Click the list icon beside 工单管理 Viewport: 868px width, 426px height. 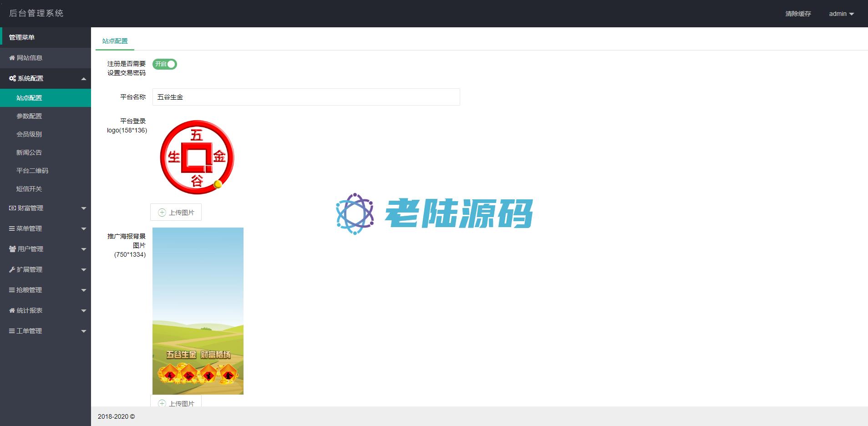(x=12, y=331)
